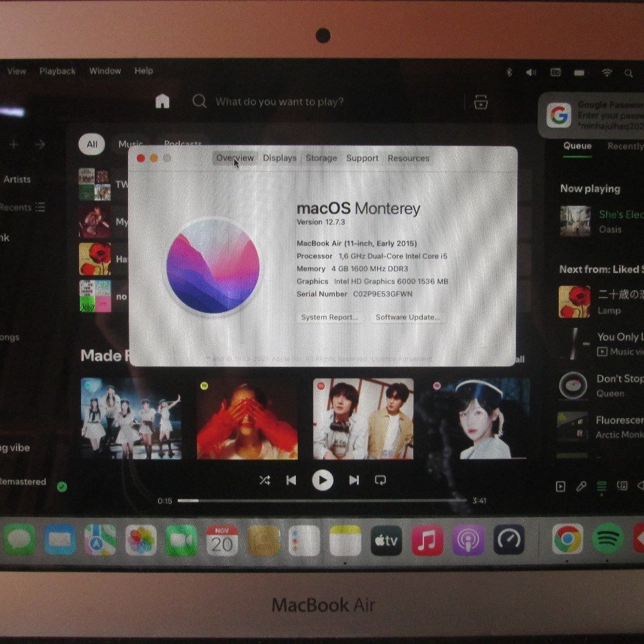Open Connect to a device icon
Image resolution: width=644 pixels, height=644 pixels.
[x=623, y=486]
